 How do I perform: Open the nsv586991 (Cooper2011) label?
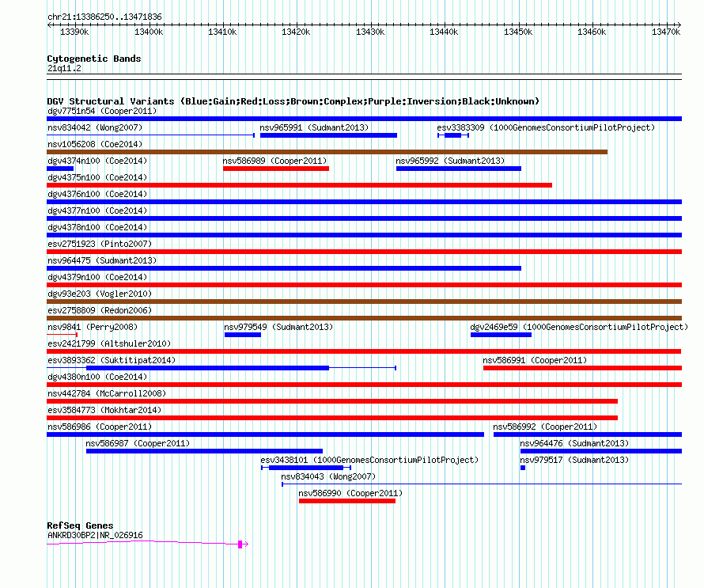(535, 360)
